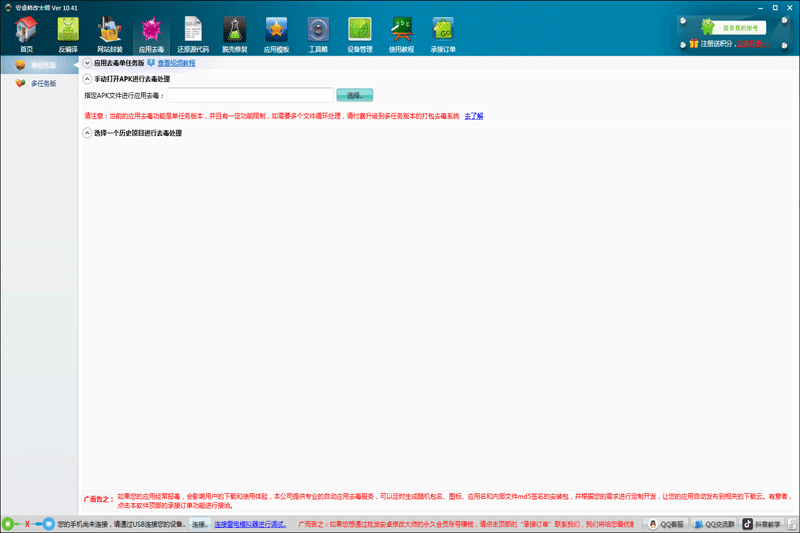Viewport: 800px width, 533px height.
Task: Collapse the 手动打开APK进行去毒处理 section
Action: click(x=88, y=79)
